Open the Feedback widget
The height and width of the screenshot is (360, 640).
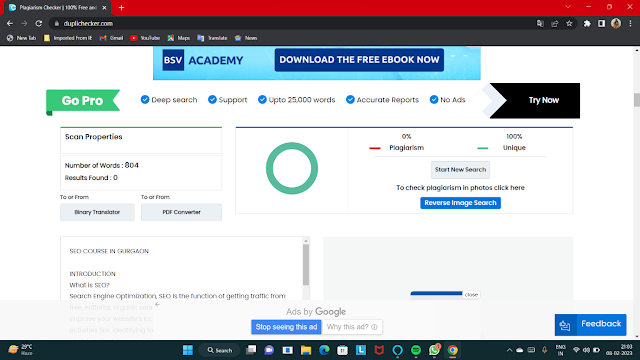point(590,325)
